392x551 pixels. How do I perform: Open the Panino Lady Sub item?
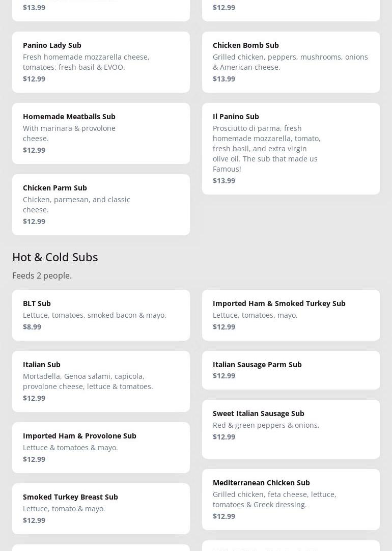point(101,62)
